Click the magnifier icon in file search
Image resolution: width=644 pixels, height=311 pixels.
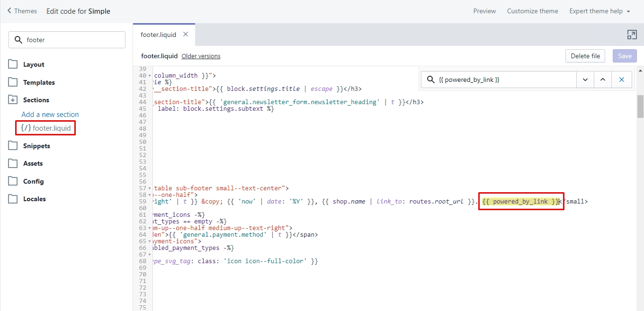pyautogui.click(x=19, y=40)
